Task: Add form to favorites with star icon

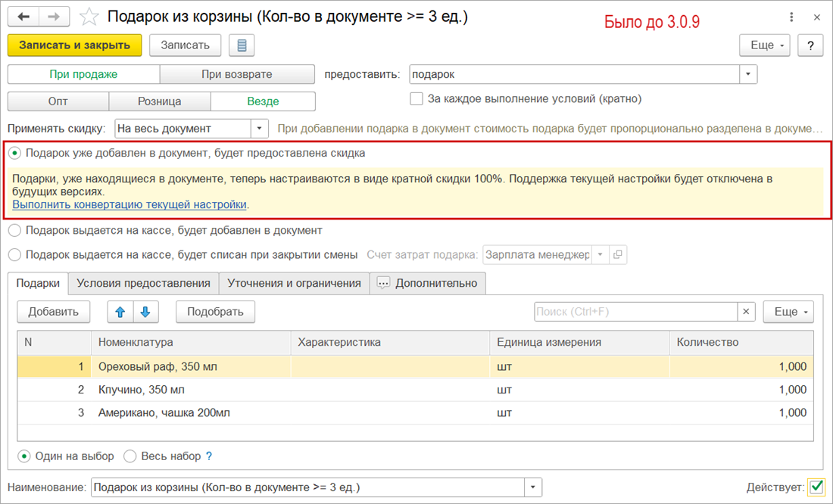Action: 89,17
